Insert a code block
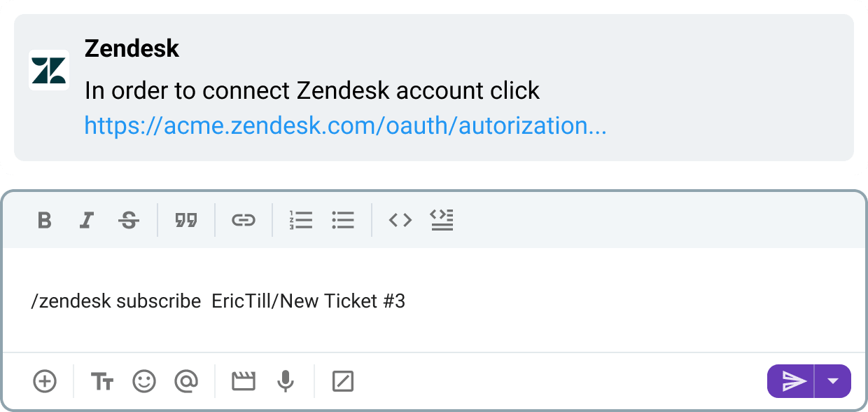 (x=442, y=219)
